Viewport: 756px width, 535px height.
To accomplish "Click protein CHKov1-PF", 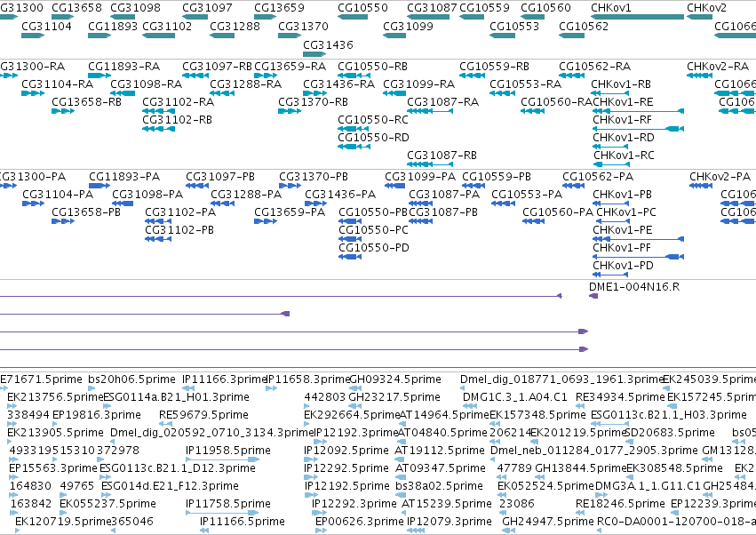I will click(x=622, y=247).
